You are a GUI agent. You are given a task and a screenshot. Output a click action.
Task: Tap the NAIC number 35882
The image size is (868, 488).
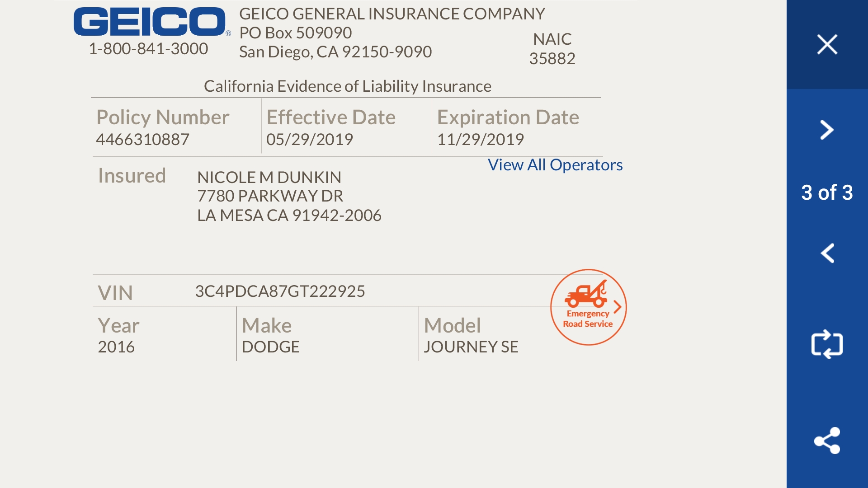(x=552, y=59)
